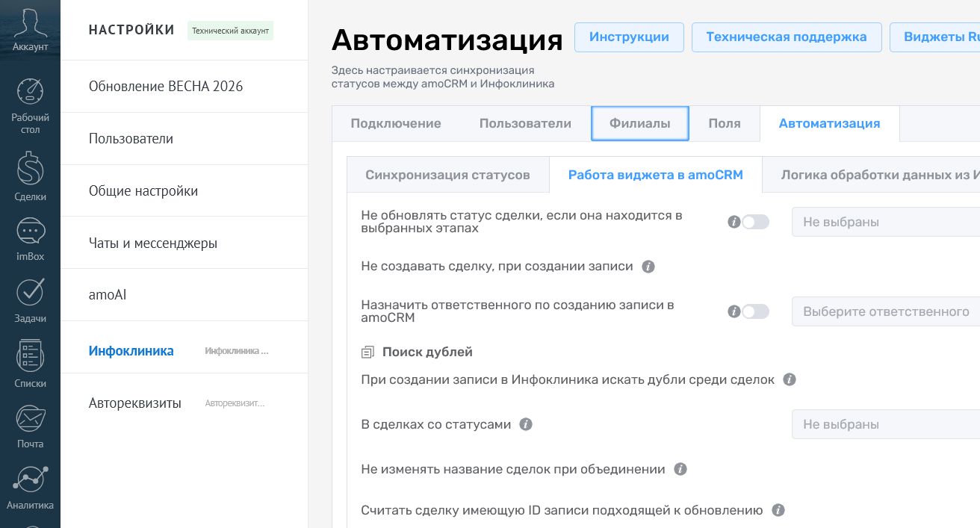
Task: Switch to the Подключение tab
Action: pos(396,124)
